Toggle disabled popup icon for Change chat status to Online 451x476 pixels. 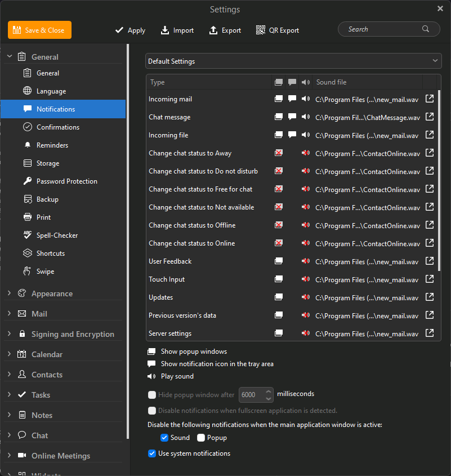(279, 243)
